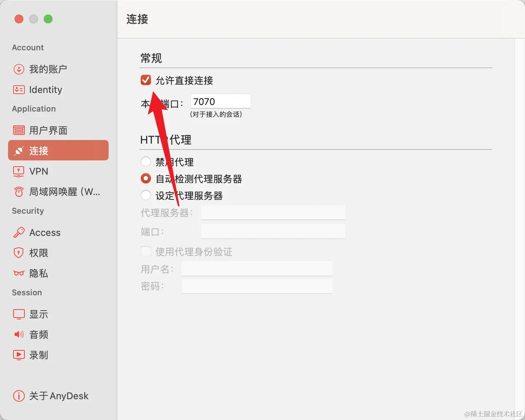Click the VPN monitor icon
Screen dimensions: 525x420
click(19, 171)
